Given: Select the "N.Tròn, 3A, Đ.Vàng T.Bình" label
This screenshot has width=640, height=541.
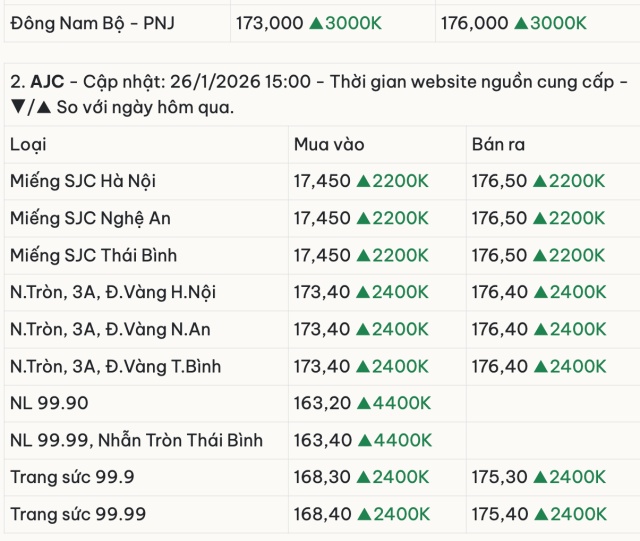Looking at the screenshot, I should pyautogui.click(x=114, y=366).
